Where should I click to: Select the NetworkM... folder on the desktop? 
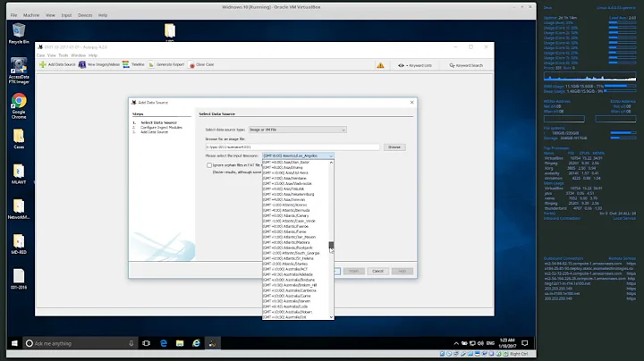(x=19, y=209)
